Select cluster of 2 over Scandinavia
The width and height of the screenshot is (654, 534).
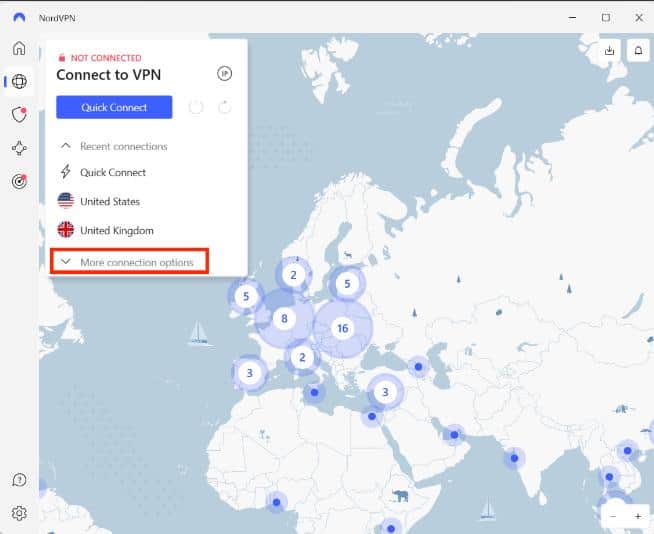[293, 275]
